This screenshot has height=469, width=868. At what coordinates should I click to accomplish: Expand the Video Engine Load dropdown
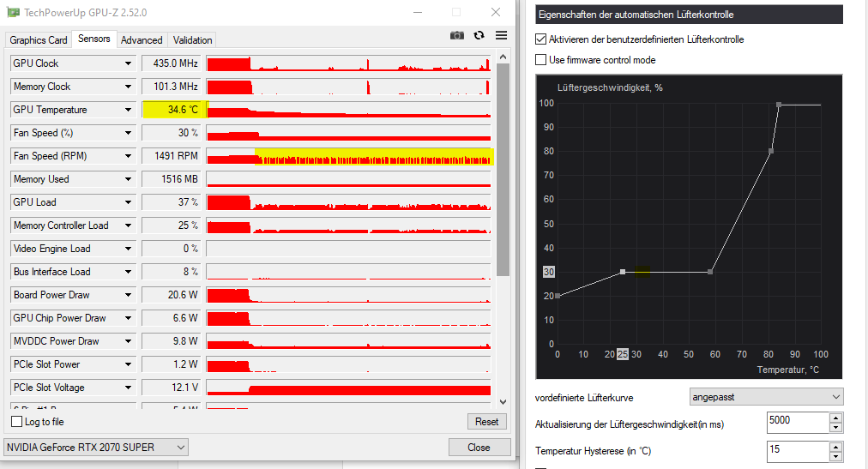pyautogui.click(x=128, y=249)
